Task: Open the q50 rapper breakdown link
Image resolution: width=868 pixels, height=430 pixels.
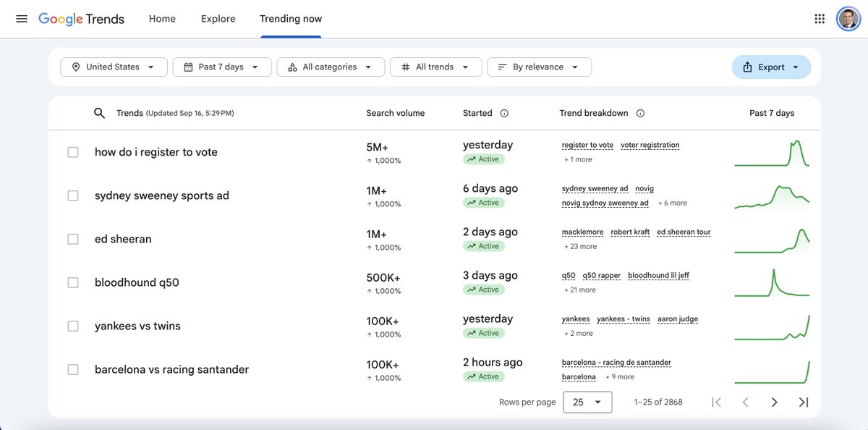Action: pos(602,275)
